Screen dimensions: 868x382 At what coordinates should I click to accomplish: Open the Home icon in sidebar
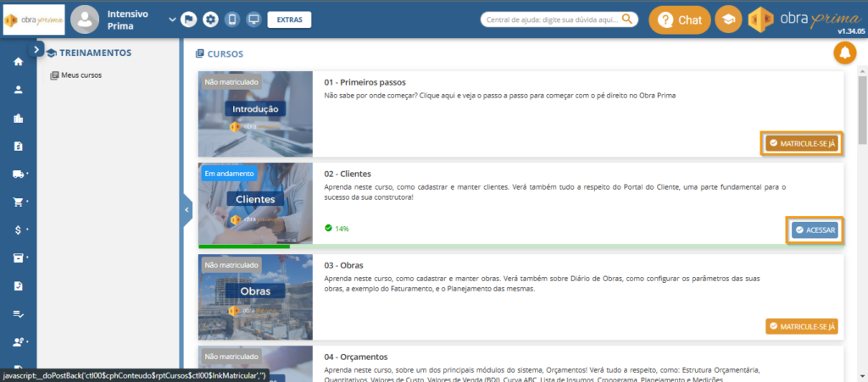point(19,62)
